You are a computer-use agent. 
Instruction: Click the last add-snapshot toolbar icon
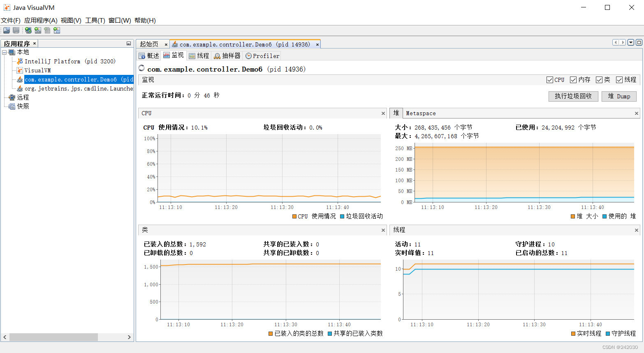click(57, 30)
